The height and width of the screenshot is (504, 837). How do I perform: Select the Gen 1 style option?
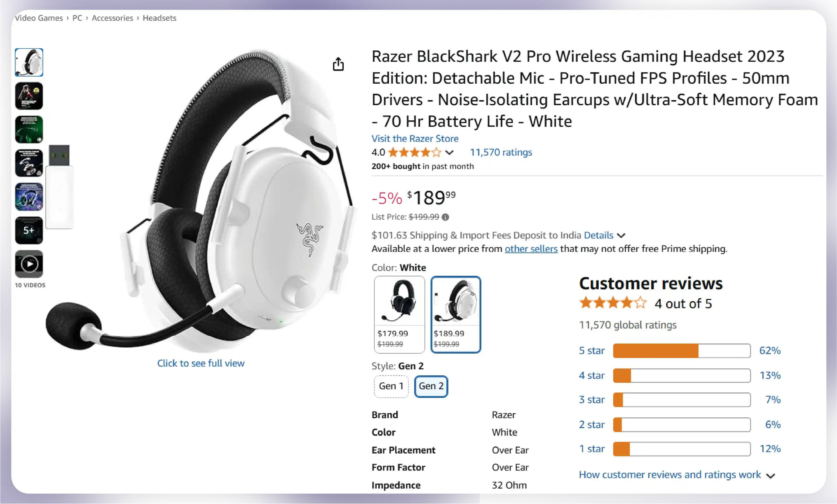coord(391,386)
